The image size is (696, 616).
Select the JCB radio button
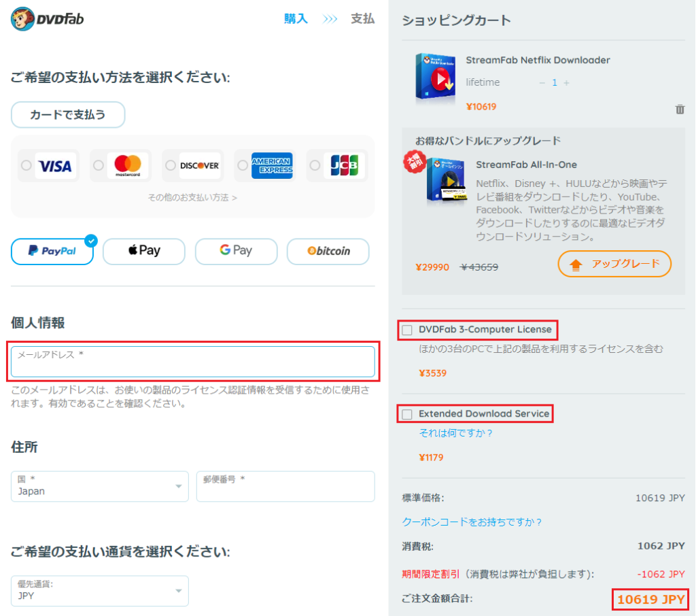[315, 165]
